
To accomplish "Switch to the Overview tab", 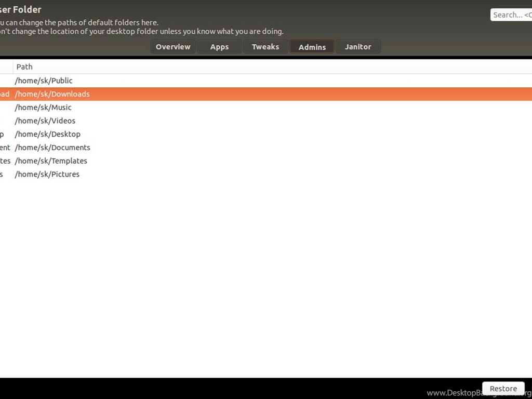I will click(173, 47).
